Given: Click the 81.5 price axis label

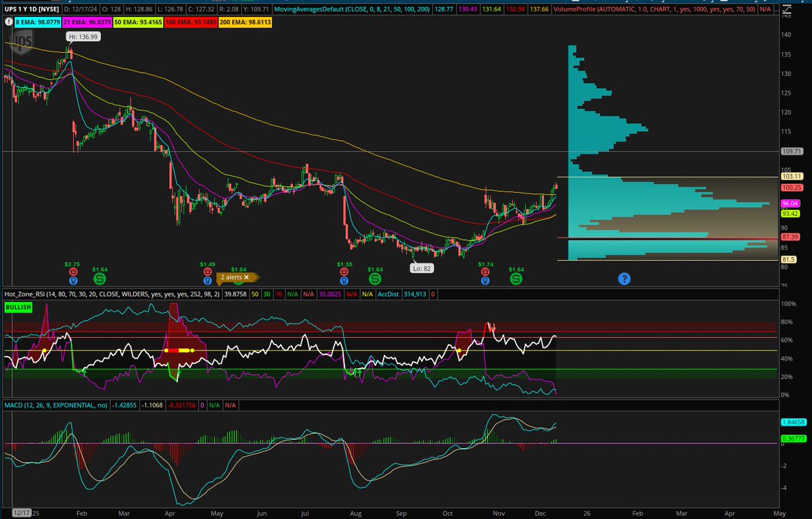Looking at the screenshot, I should 788,260.
